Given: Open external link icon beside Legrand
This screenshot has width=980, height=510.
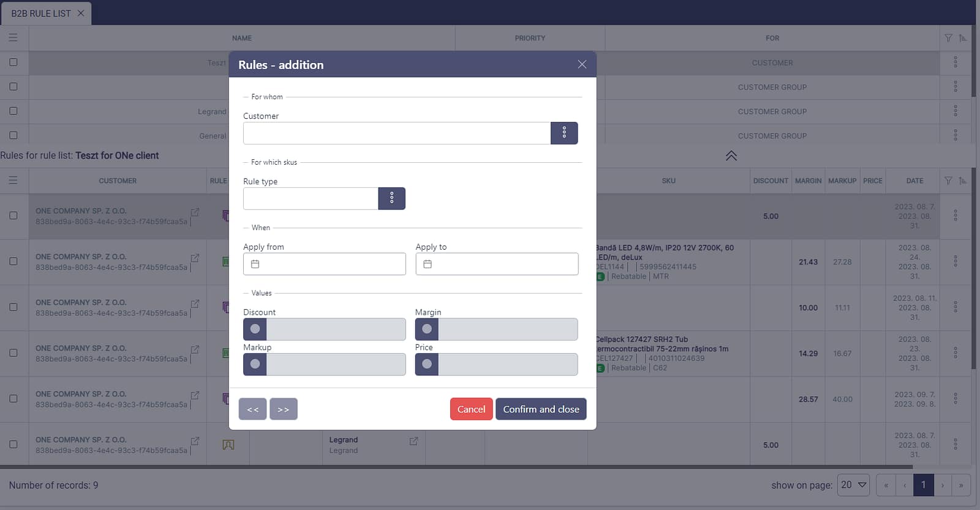Looking at the screenshot, I should (x=413, y=441).
